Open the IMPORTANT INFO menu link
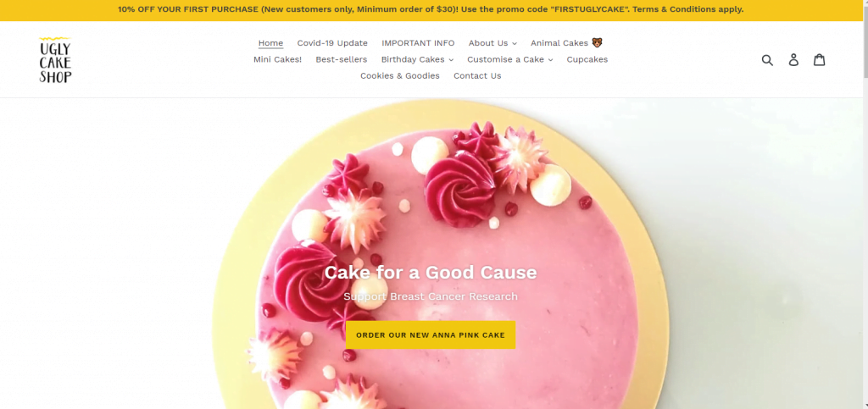 point(418,43)
